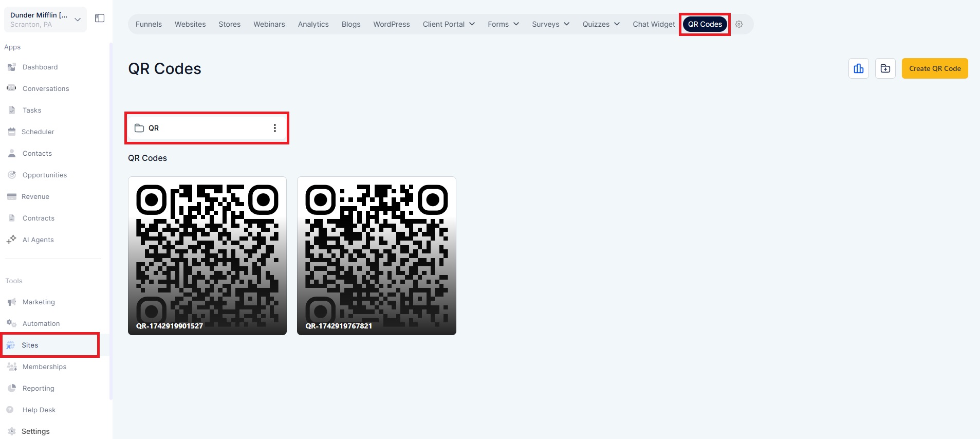This screenshot has height=439, width=980.
Task: Open Automation in the sidebar
Action: [x=41, y=323]
